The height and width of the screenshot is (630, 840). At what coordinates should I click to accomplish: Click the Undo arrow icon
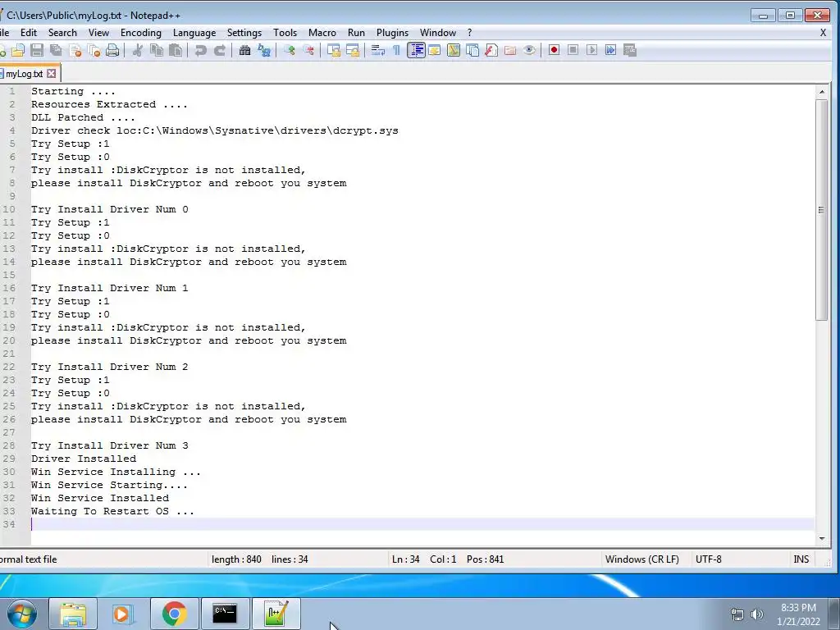(201, 50)
